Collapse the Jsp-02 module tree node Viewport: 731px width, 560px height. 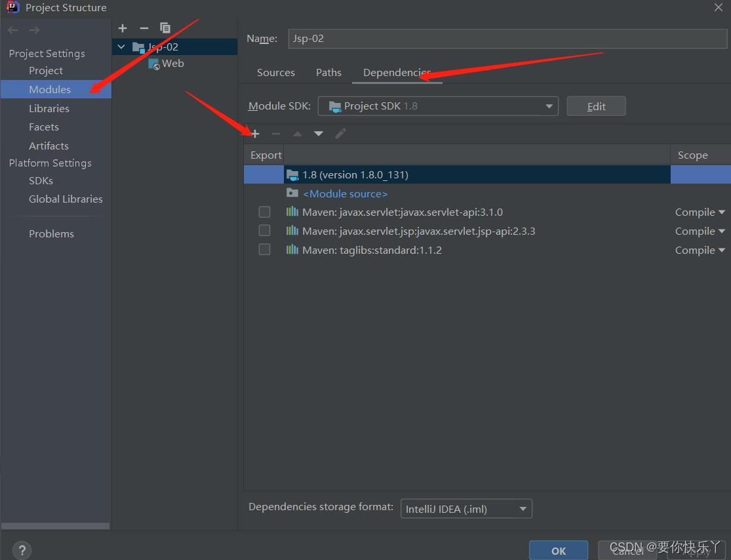tap(121, 47)
